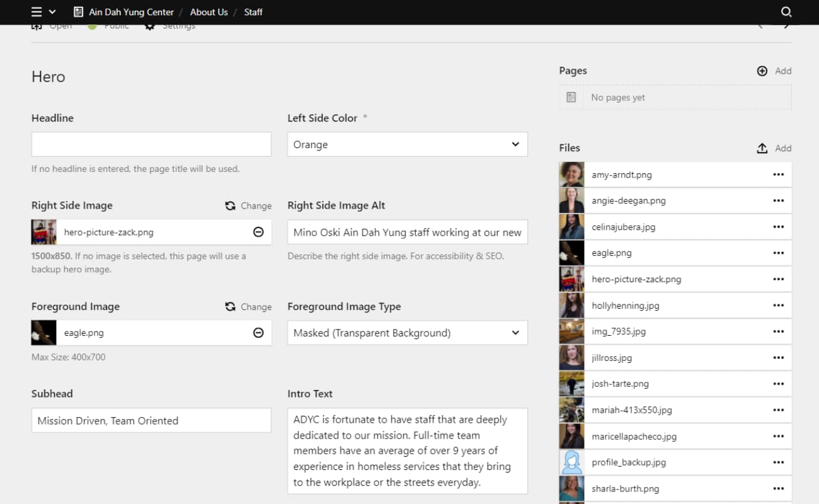This screenshot has width=819, height=504.
Task: Click the page icon beside Ain Dah Yung Center
Action: pos(78,12)
